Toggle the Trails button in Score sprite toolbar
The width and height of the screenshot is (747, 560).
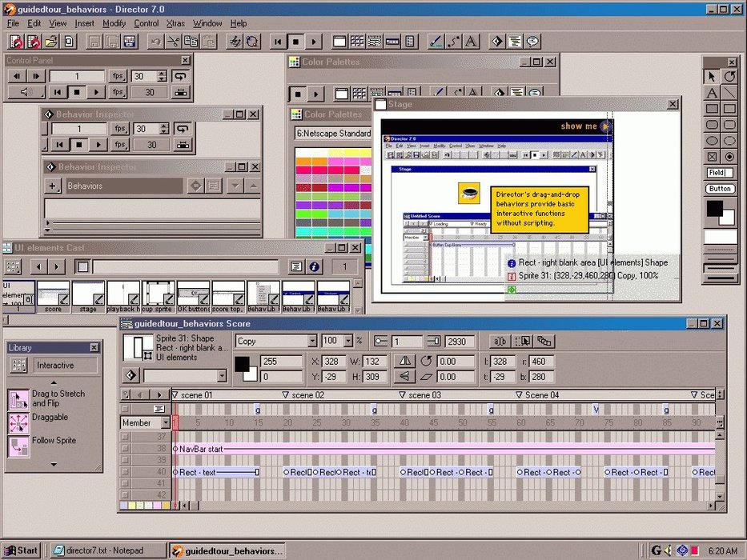click(544, 341)
